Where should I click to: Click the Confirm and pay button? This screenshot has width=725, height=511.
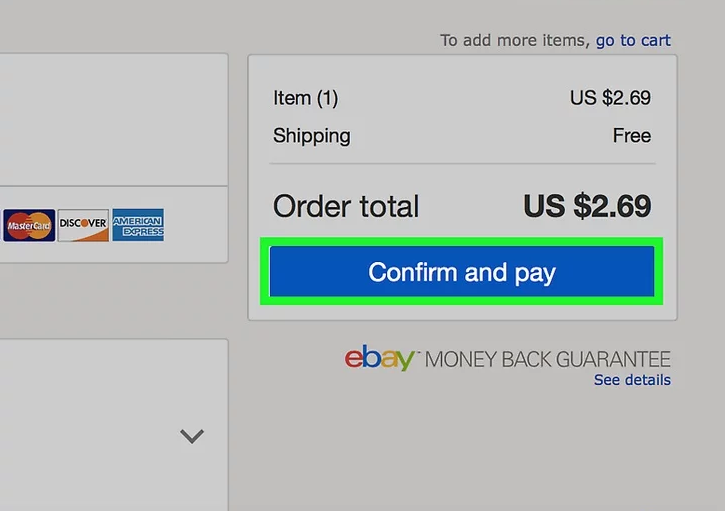(461, 271)
